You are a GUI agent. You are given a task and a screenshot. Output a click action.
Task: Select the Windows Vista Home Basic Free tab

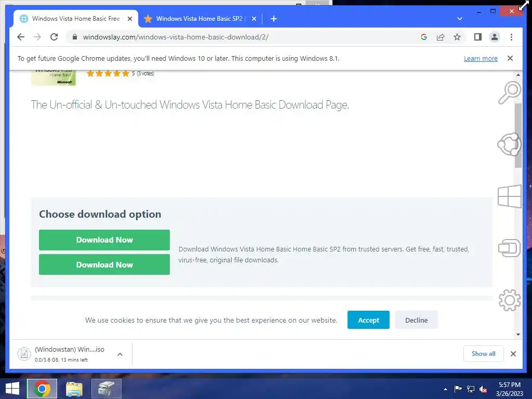[76, 19]
